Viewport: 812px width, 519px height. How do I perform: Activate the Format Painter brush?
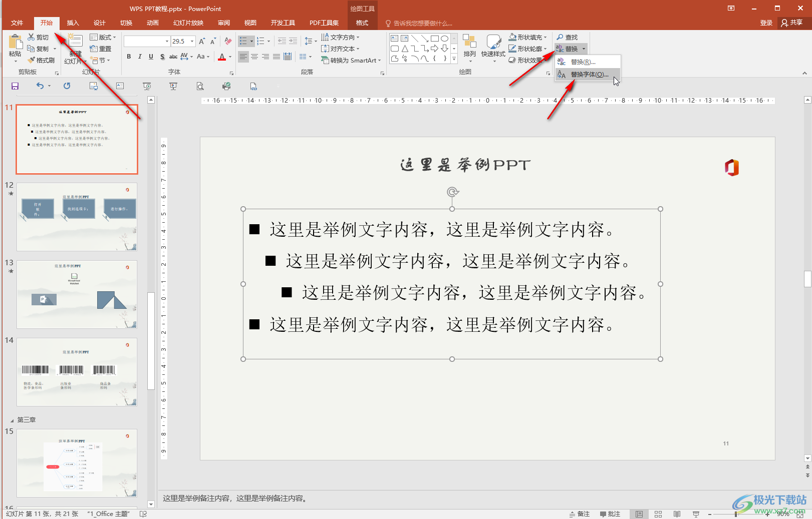tap(31, 60)
